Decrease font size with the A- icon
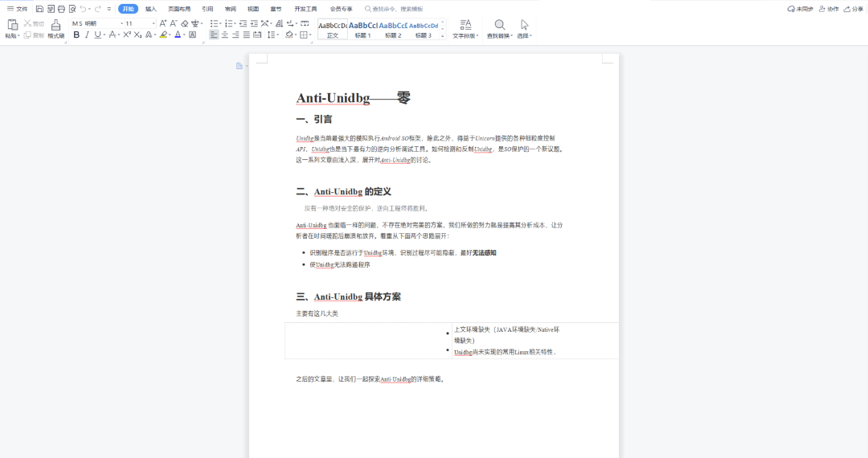This screenshot has width=868, height=458. click(174, 23)
